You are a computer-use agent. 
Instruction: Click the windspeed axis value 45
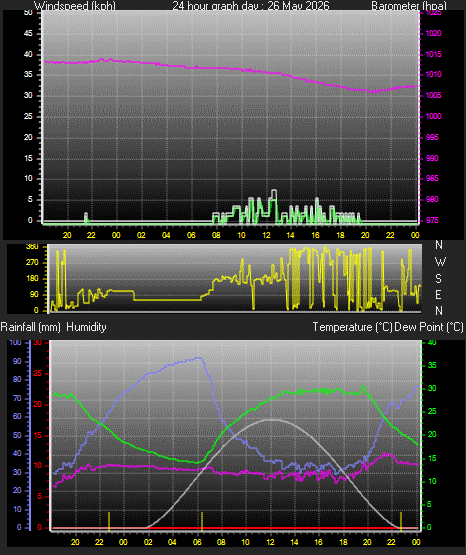28,33
